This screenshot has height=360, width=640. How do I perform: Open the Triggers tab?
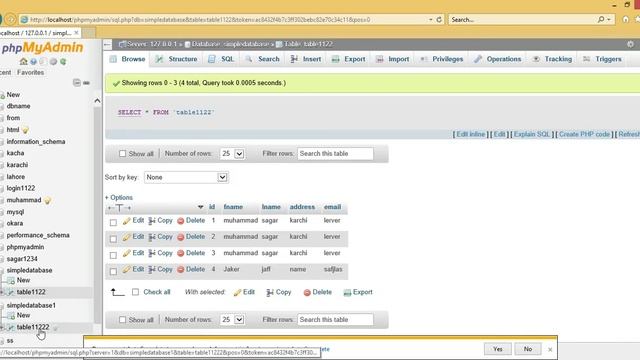[602, 59]
